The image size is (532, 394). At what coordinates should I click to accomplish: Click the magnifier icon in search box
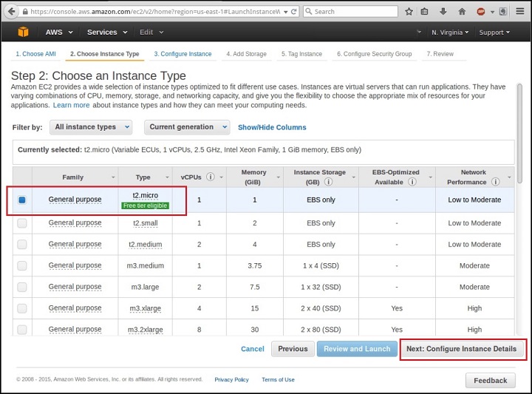point(308,12)
